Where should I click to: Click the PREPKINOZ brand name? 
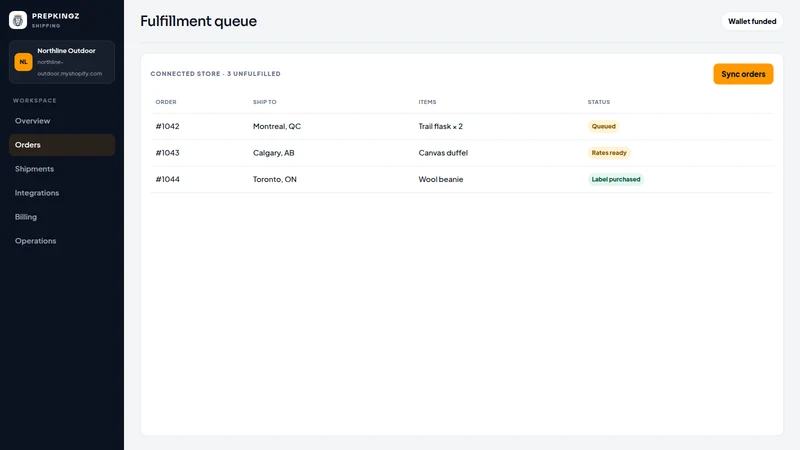tap(56, 16)
